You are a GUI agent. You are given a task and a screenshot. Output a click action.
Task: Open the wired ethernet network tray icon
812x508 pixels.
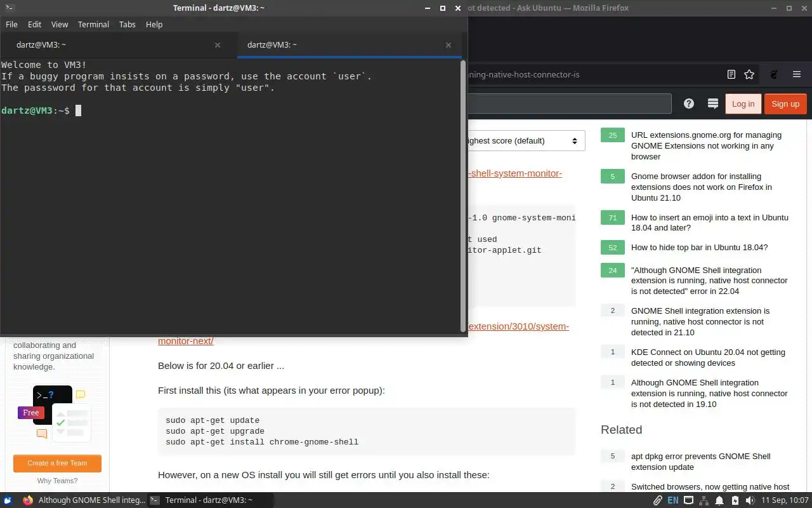(x=688, y=500)
